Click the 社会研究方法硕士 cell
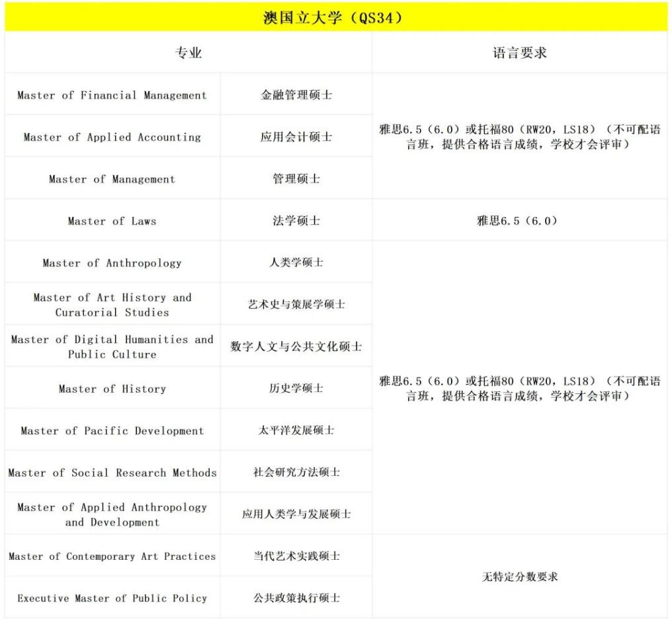The image size is (672, 626). tap(296, 472)
